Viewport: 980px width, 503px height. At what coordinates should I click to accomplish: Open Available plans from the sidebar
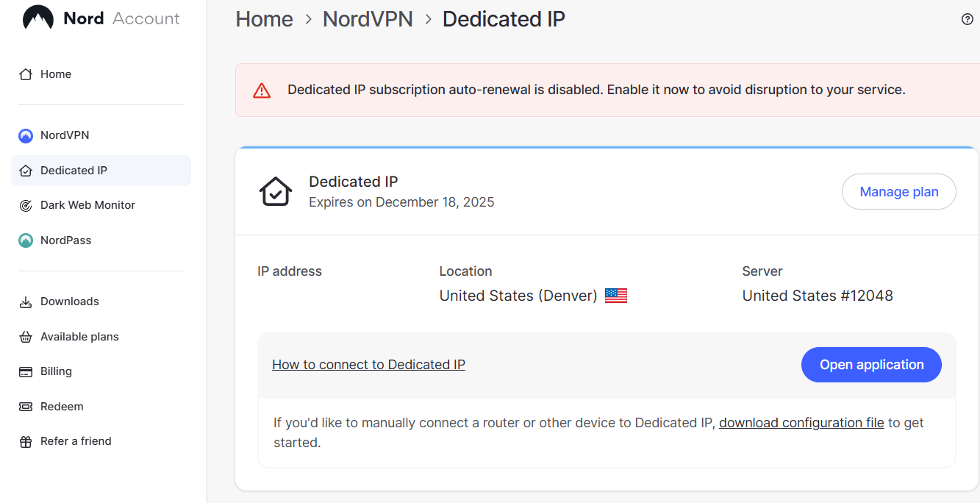78,336
